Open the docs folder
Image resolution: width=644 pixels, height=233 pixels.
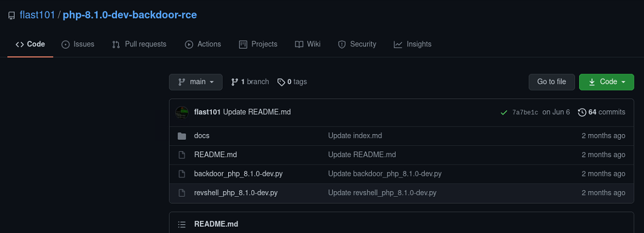[202, 136]
